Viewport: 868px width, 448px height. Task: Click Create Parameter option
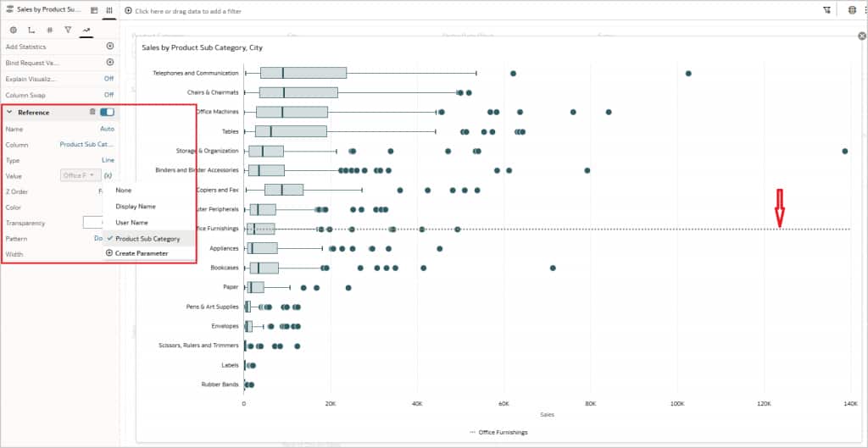[x=141, y=253]
